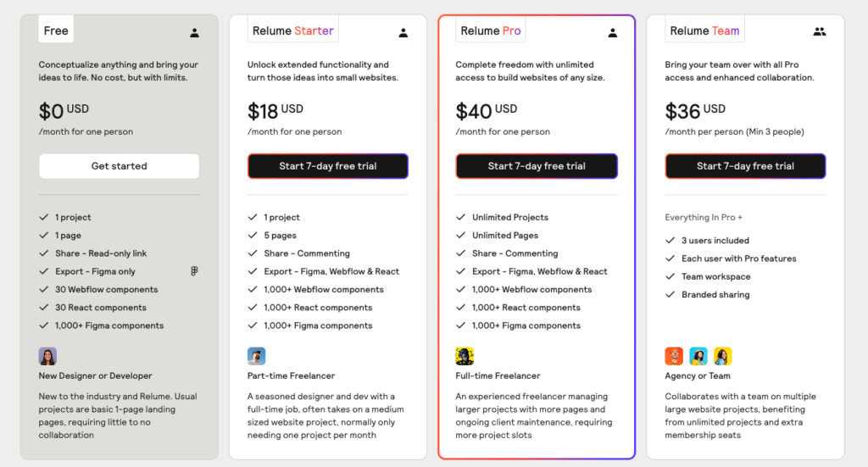868x467 pixels.
Task: Click the person icon on Relume Starter card
Action: click(403, 33)
